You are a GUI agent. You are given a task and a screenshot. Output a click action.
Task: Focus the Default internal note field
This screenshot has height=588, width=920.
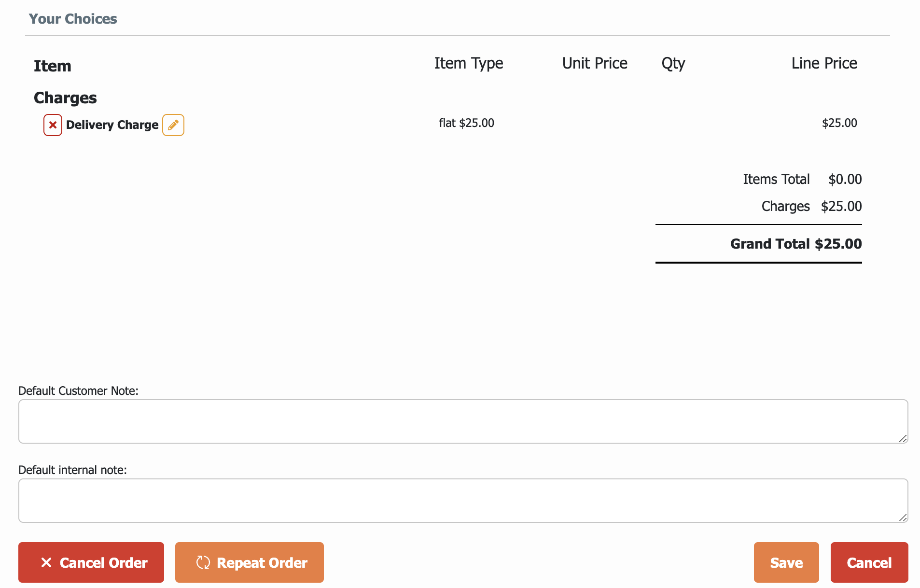(x=462, y=500)
